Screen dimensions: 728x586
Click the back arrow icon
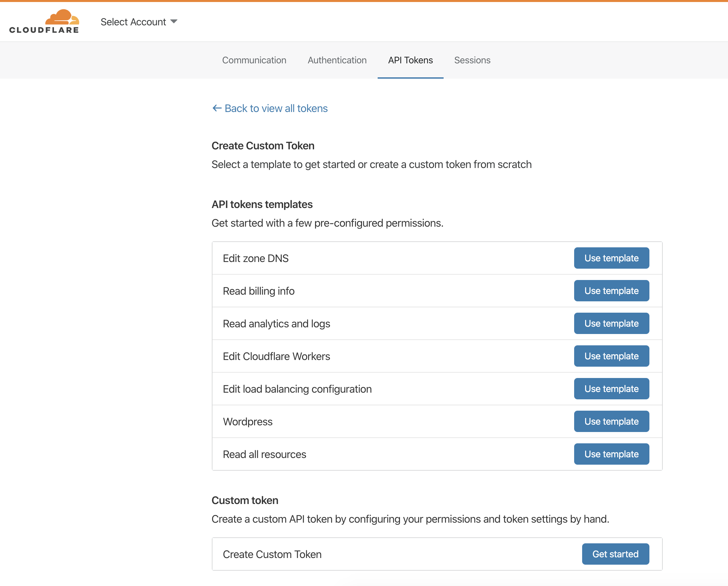click(216, 108)
